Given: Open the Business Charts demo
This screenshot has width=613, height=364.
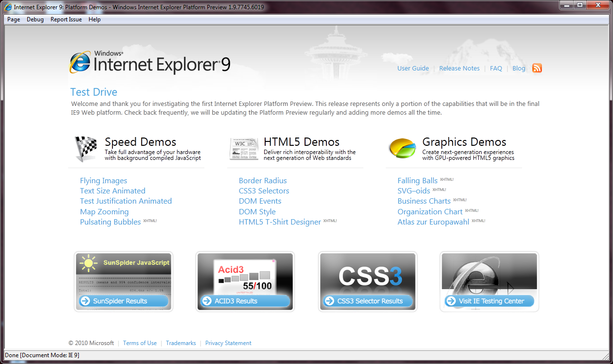Looking at the screenshot, I should 424,201.
